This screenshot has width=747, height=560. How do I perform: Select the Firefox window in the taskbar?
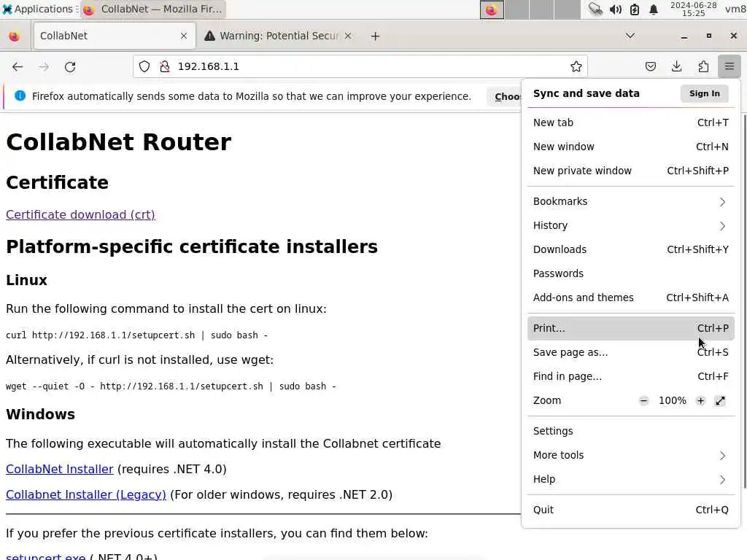click(153, 9)
